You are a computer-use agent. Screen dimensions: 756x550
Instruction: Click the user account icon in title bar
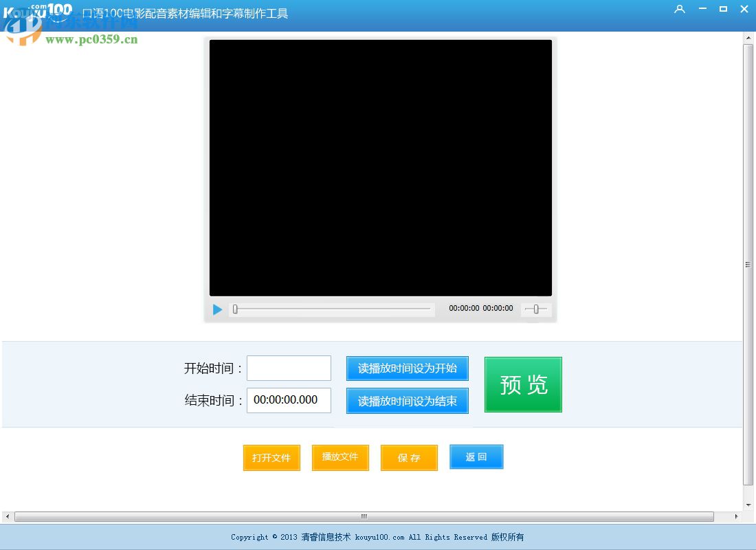pyautogui.click(x=680, y=10)
